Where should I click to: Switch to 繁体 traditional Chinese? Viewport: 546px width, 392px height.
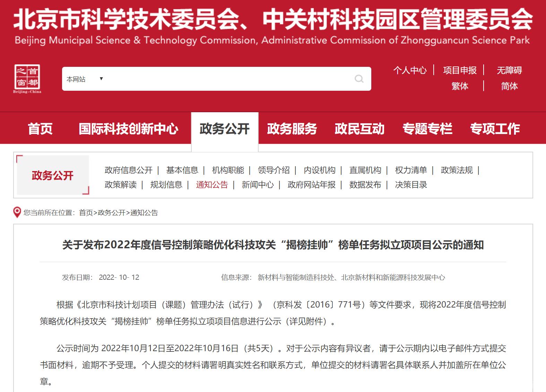pos(460,86)
